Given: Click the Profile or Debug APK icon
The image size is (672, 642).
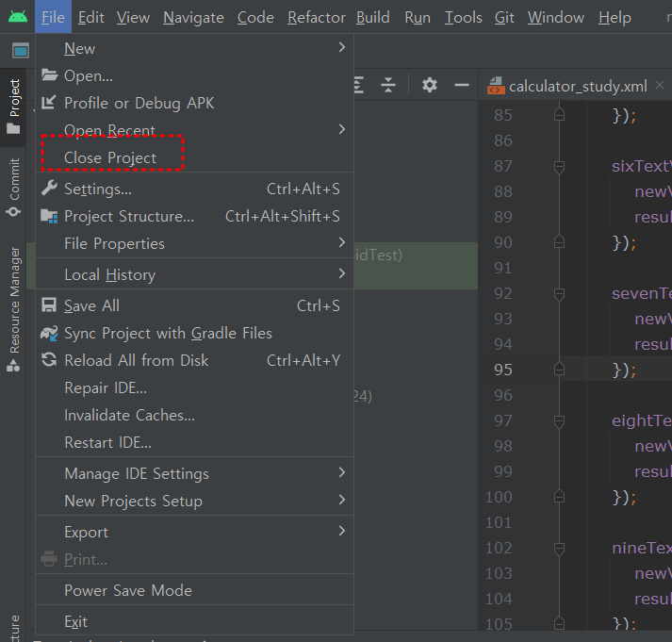Looking at the screenshot, I should click(x=48, y=103).
